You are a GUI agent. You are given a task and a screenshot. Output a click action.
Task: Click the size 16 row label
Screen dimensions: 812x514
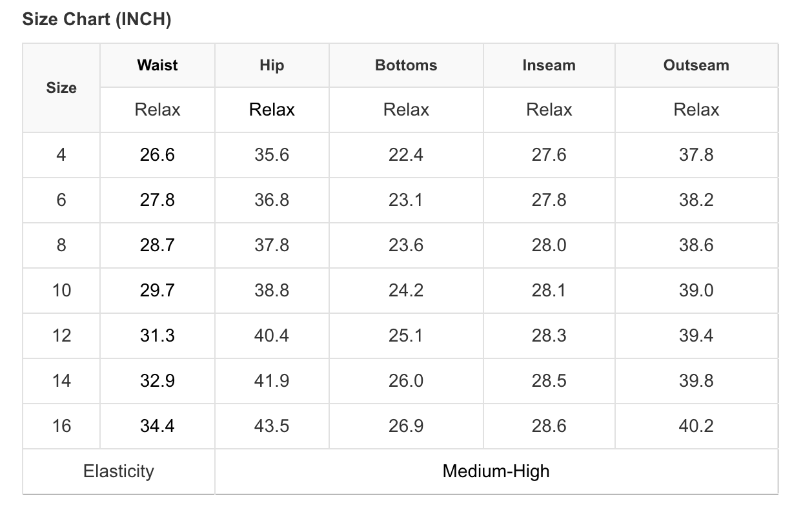pyautogui.click(x=61, y=426)
